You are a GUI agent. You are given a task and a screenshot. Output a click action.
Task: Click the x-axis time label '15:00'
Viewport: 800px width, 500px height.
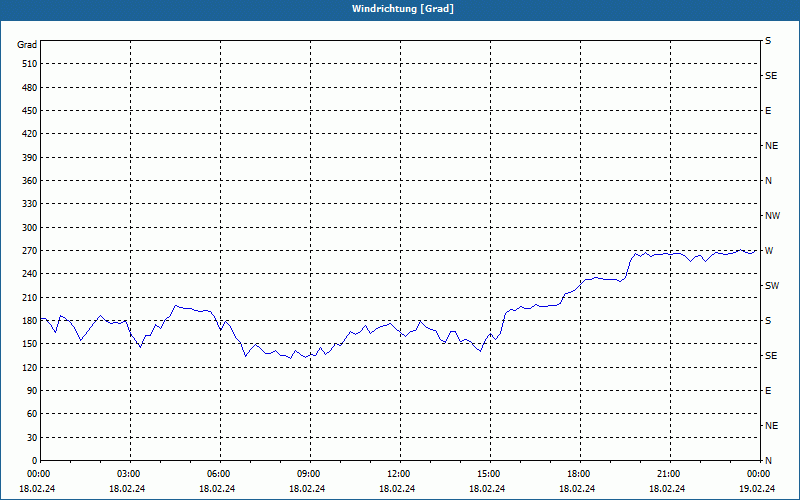tap(490, 474)
